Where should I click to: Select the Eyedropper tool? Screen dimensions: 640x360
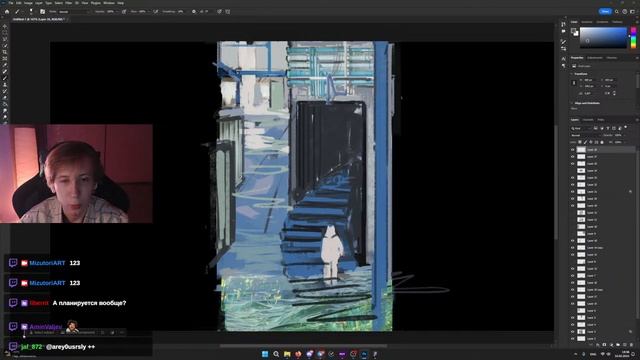(5, 65)
